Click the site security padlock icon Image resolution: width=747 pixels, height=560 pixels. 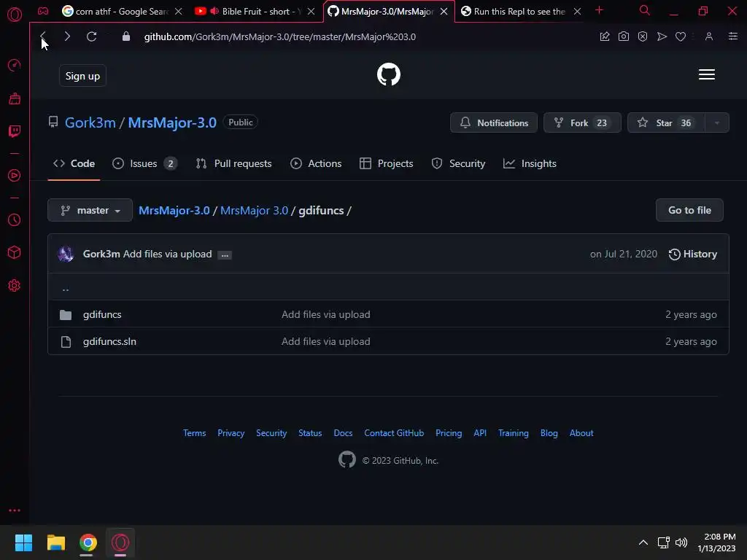[125, 36]
